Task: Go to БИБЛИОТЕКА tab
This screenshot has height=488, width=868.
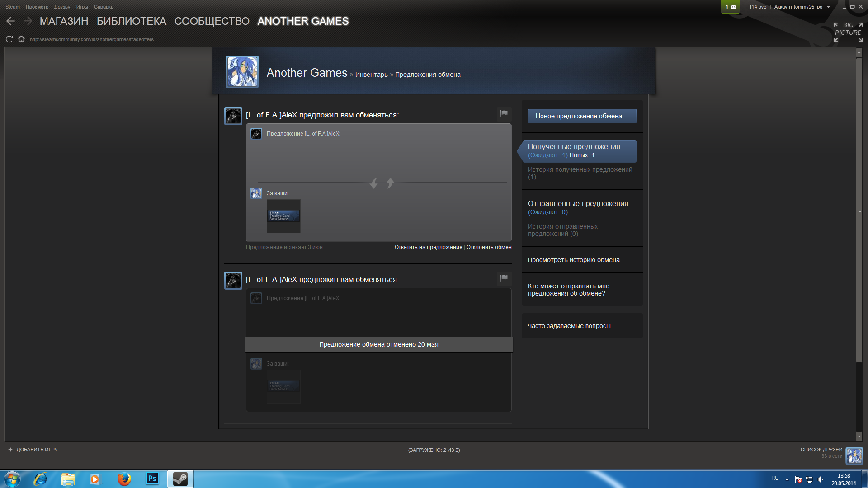Action: pos(132,21)
